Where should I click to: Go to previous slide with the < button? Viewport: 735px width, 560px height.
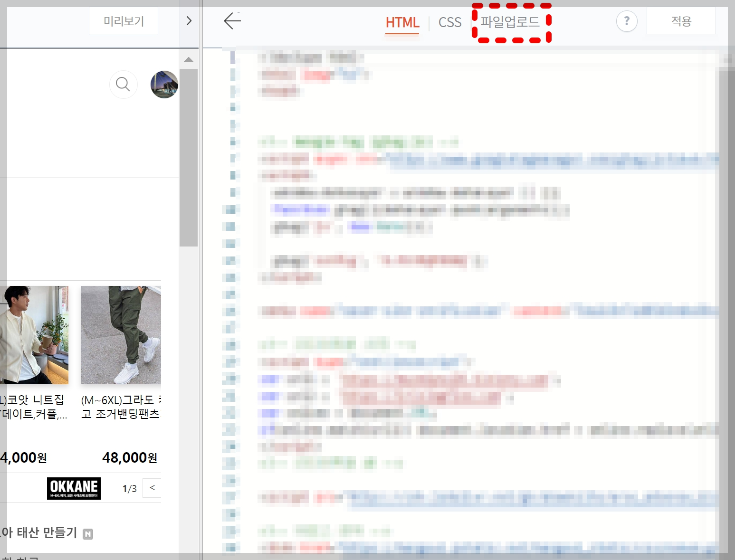152,488
